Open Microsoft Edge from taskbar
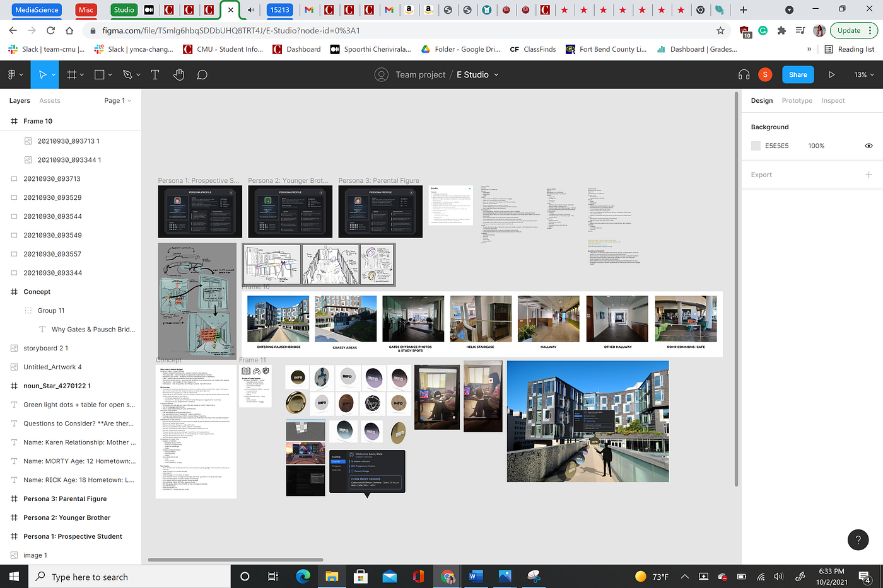Screen dimensions: 883x588 tap(303, 576)
